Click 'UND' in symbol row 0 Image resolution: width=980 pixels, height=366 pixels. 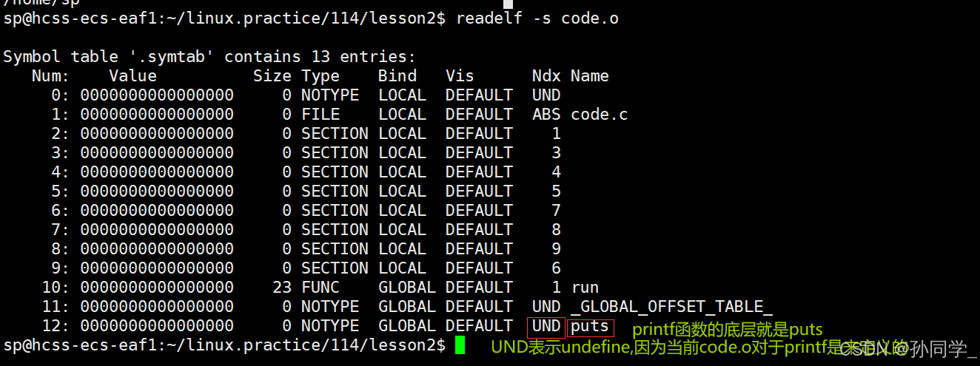coord(546,95)
